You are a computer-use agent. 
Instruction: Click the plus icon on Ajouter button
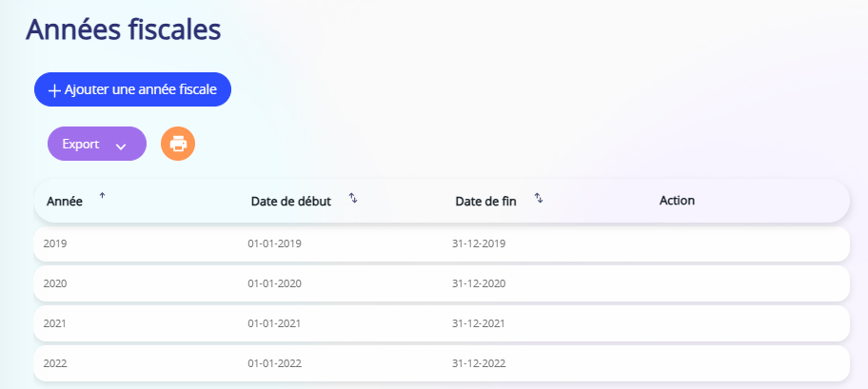[x=54, y=90]
